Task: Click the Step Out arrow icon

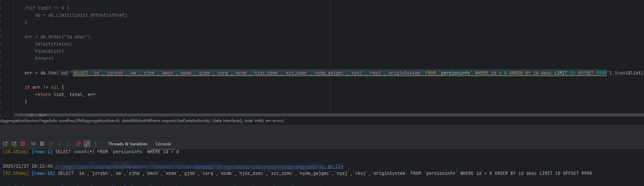Action: pyautogui.click(x=68, y=144)
